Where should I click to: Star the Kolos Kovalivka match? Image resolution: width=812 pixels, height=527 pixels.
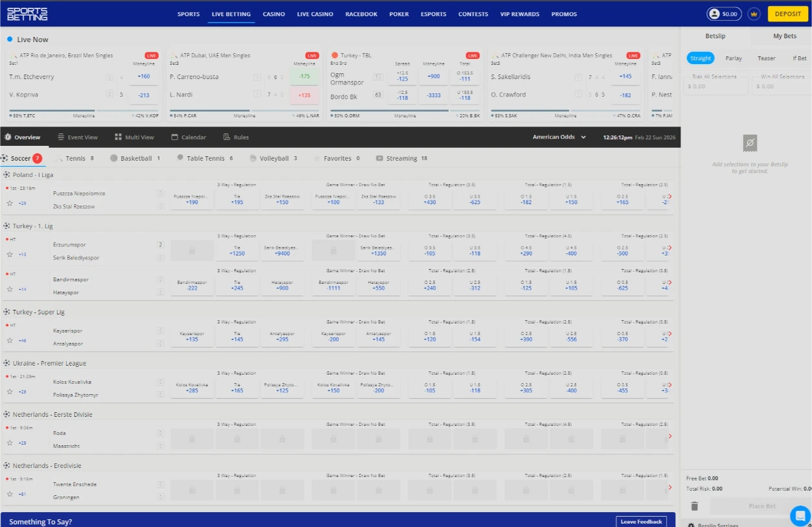[10, 392]
